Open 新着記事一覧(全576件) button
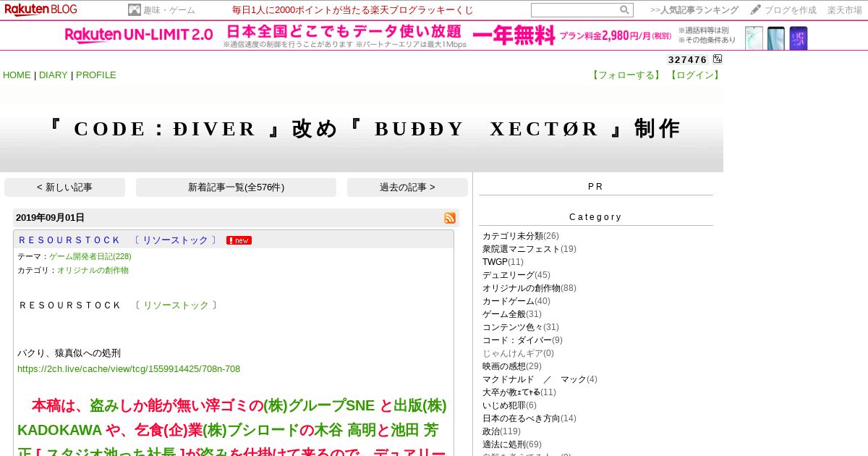The image size is (868, 456). pos(236,187)
